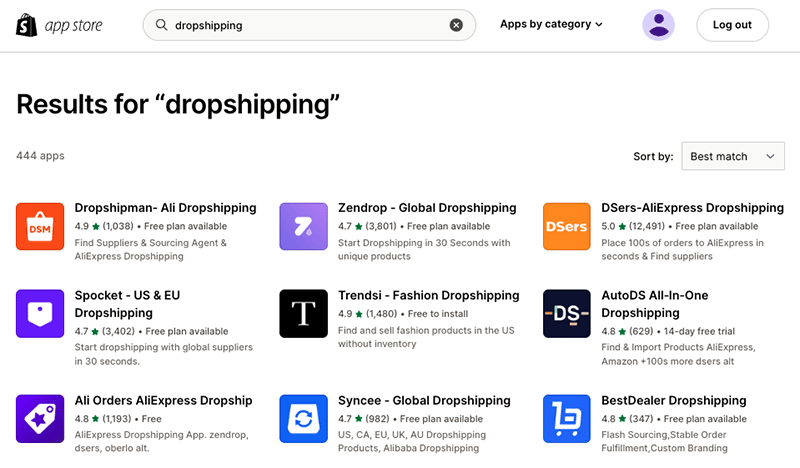The image size is (800, 468).
Task: Open the Trendsi black T app icon
Action: 304,313
